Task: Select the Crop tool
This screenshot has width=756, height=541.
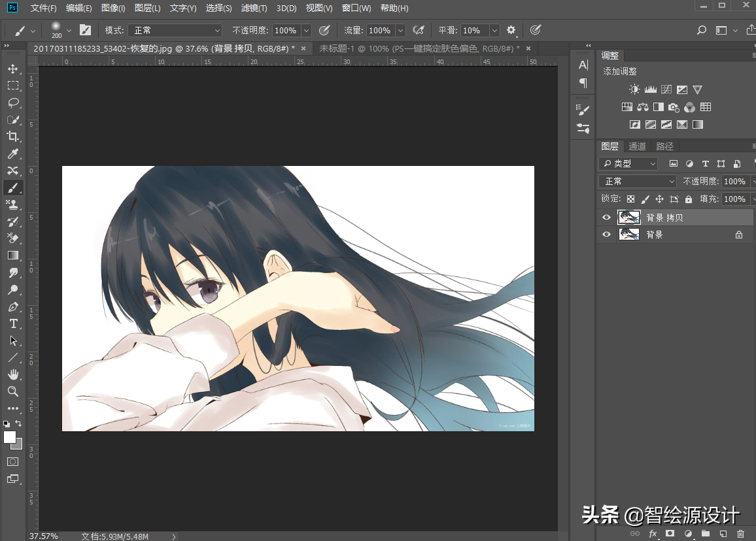Action: coord(13,137)
